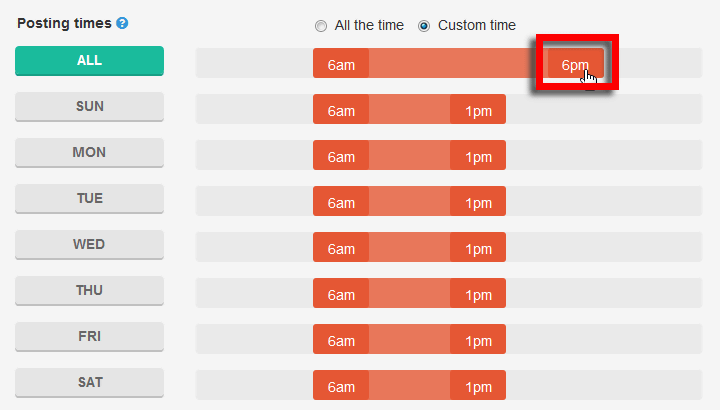Click the 6am start handle for Wednesday

pyautogui.click(x=341, y=247)
